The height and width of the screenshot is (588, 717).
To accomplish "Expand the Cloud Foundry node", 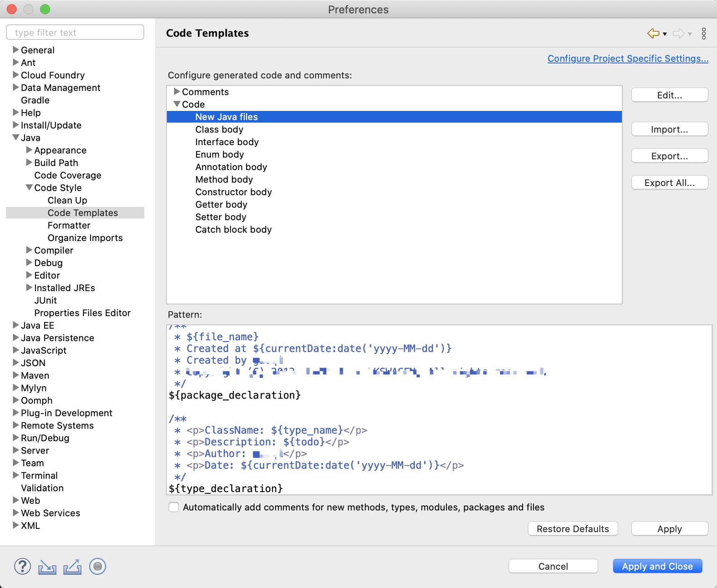I will pyautogui.click(x=16, y=75).
